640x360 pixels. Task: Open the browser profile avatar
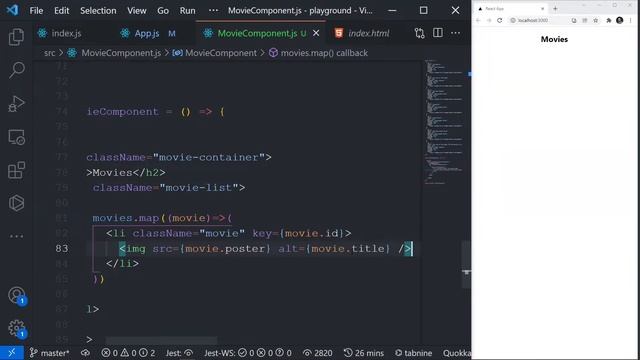pyautogui.click(x=620, y=20)
